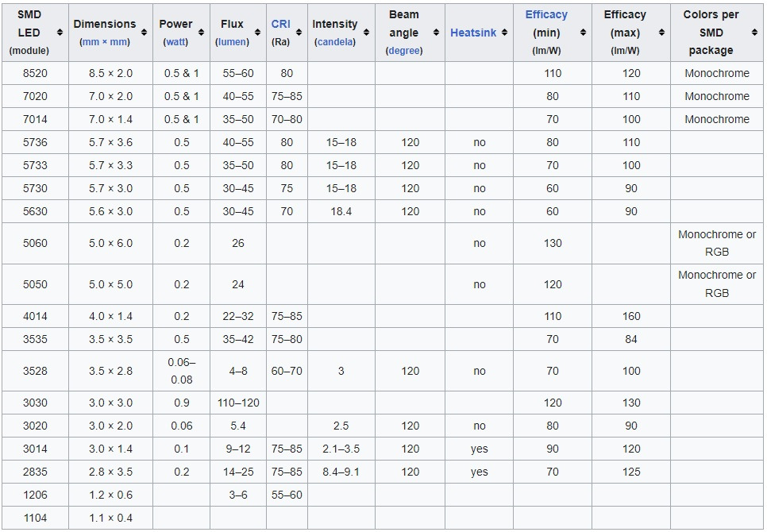The image size is (767, 532).
Task: Open the "candela" link under Intensity
Action: (x=335, y=41)
